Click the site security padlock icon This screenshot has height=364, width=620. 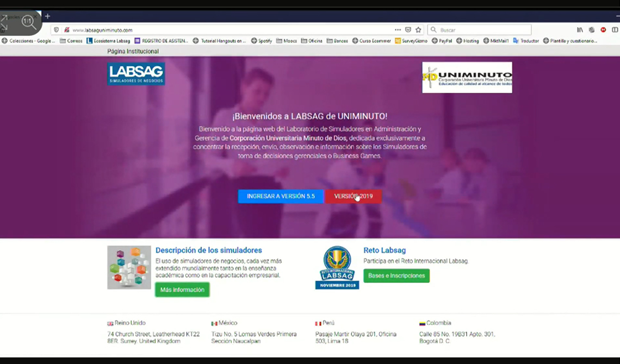point(67,30)
